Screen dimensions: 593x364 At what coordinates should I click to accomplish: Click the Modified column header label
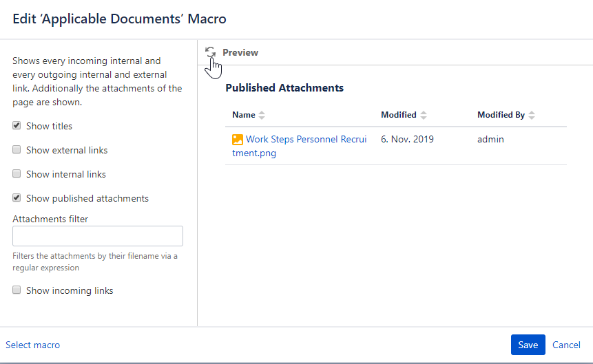click(x=399, y=115)
